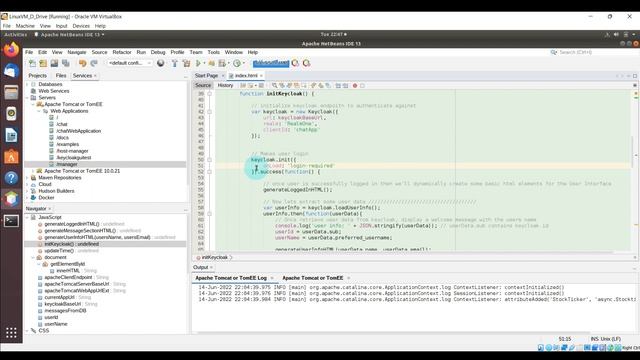
Task: Click the red toggle breakpoint editor icon
Action: coord(355,85)
